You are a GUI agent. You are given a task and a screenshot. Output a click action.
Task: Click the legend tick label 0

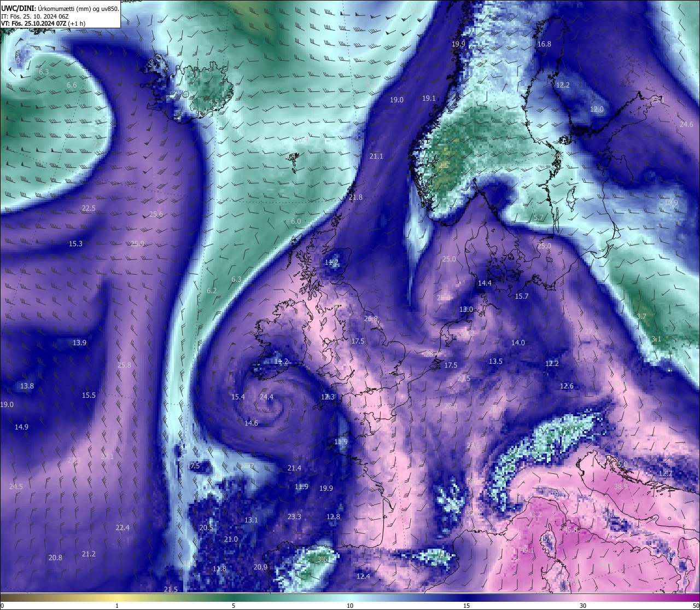click(2, 606)
